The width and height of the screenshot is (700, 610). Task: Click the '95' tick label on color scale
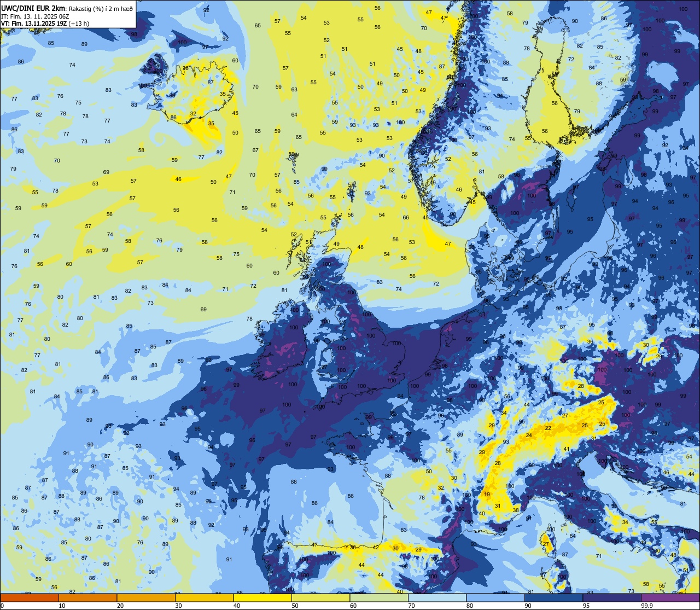pyautogui.click(x=586, y=606)
